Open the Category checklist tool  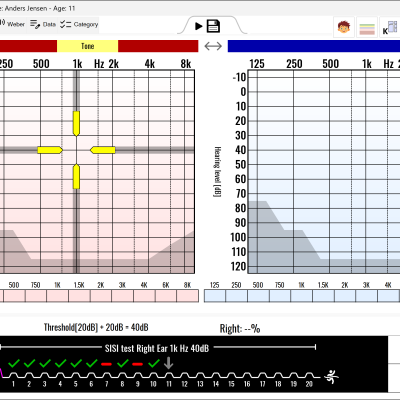coord(79,24)
